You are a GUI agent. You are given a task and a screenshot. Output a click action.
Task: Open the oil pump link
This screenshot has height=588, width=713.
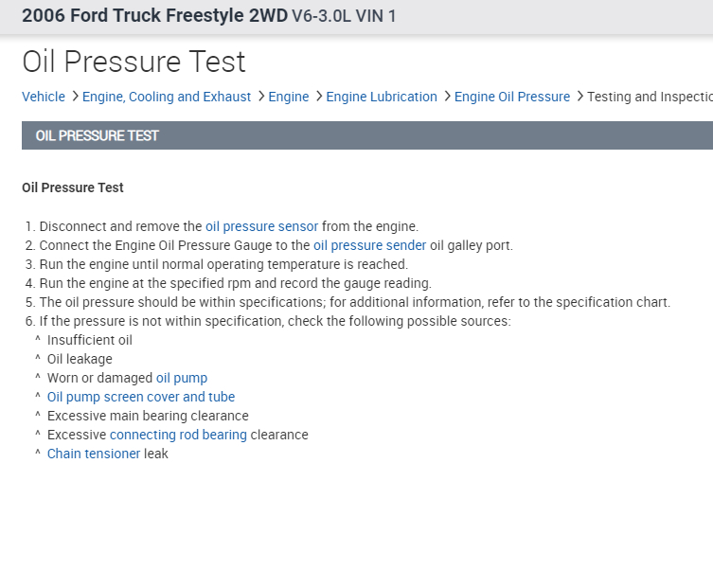click(182, 378)
